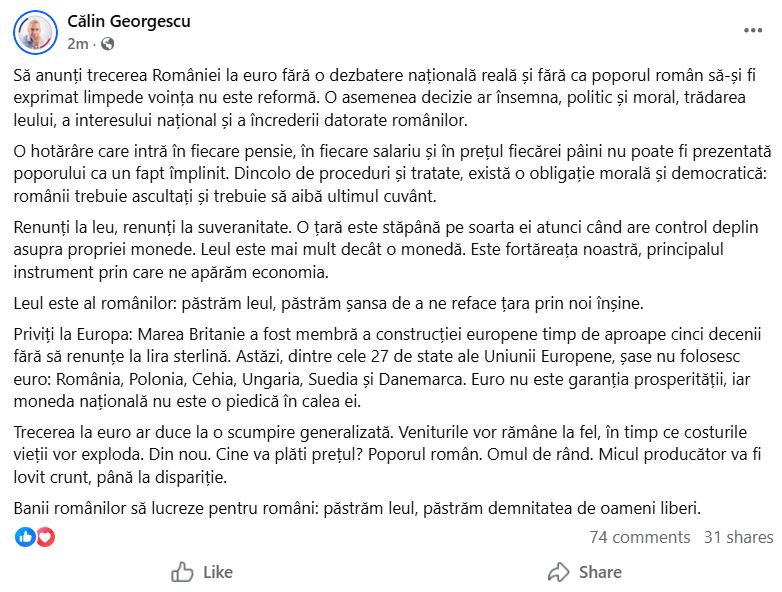The height and width of the screenshot is (592, 782).
Task: Click the globe public audience icon
Action: pyautogui.click(x=107, y=44)
